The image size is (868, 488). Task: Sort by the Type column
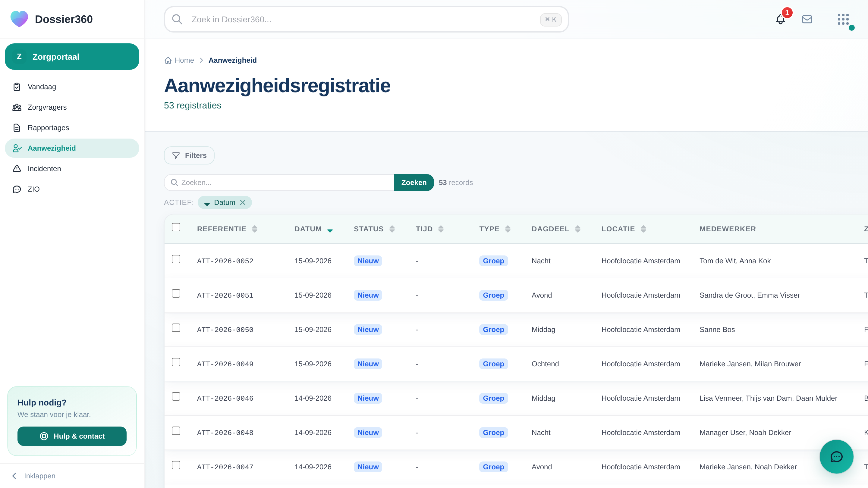coord(495,229)
